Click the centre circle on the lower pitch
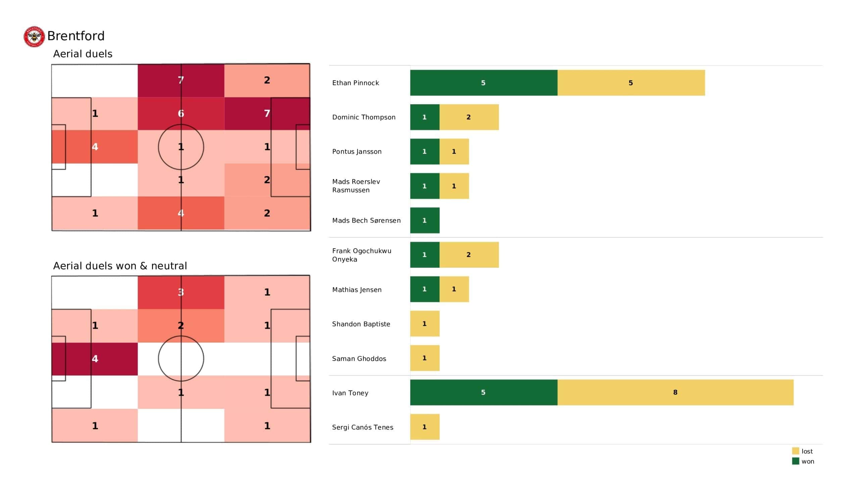Screen dimensions: 859x504 point(181,359)
